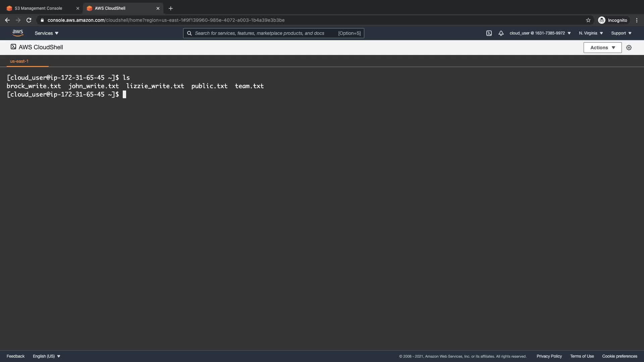Reload the current browser page
Image resolution: width=644 pixels, height=362 pixels.
29,20
